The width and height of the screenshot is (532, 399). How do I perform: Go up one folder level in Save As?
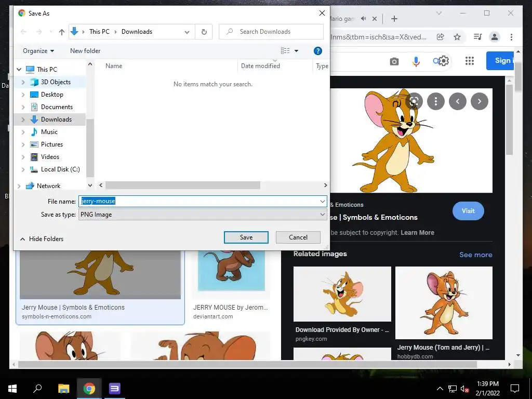[61, 32]
